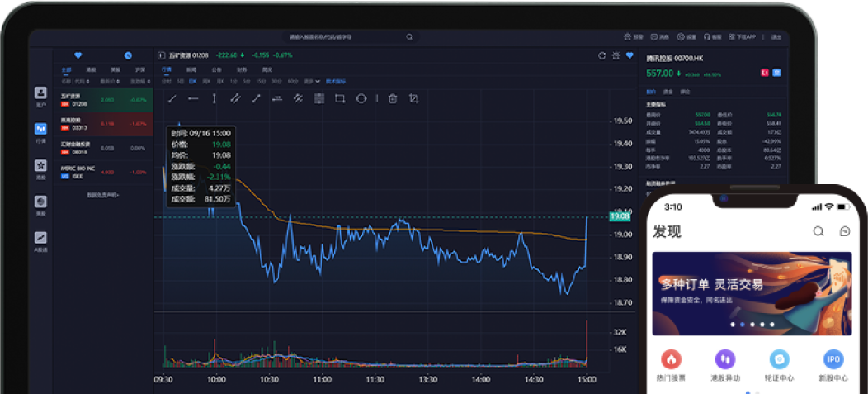This screenshot has width=868, height=394.
Task: Open 热门股票 on phone screen
Action: [x=671, y=365]
